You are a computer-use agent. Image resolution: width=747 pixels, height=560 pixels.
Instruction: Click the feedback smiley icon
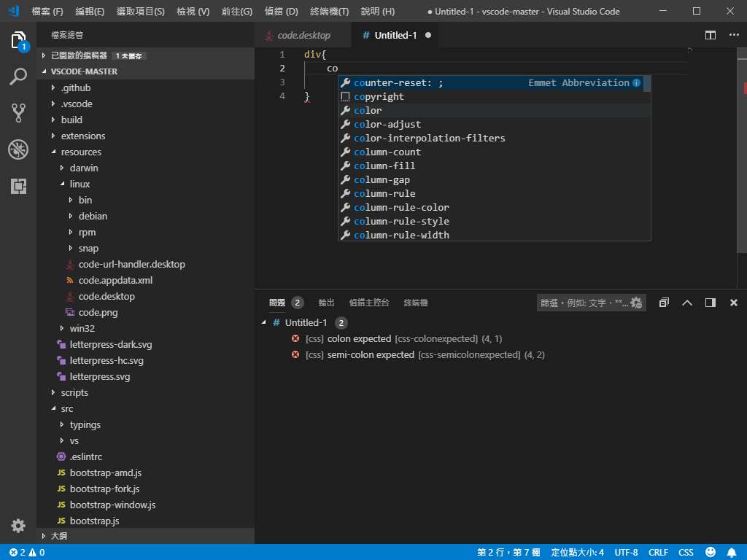tap(711, 553)
